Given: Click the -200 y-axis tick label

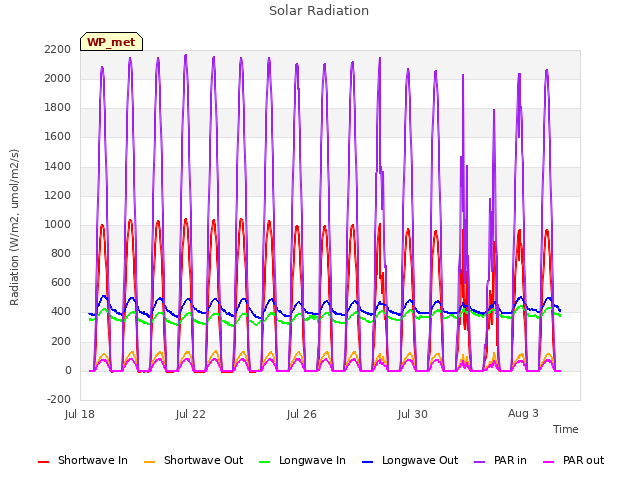Looking at the screenshot, I should click(59, 399).
